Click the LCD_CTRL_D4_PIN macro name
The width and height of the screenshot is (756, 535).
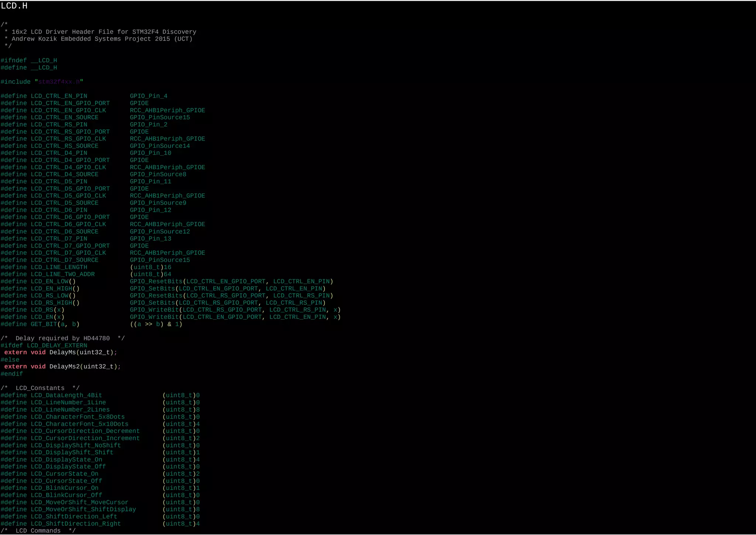point(59,153)
